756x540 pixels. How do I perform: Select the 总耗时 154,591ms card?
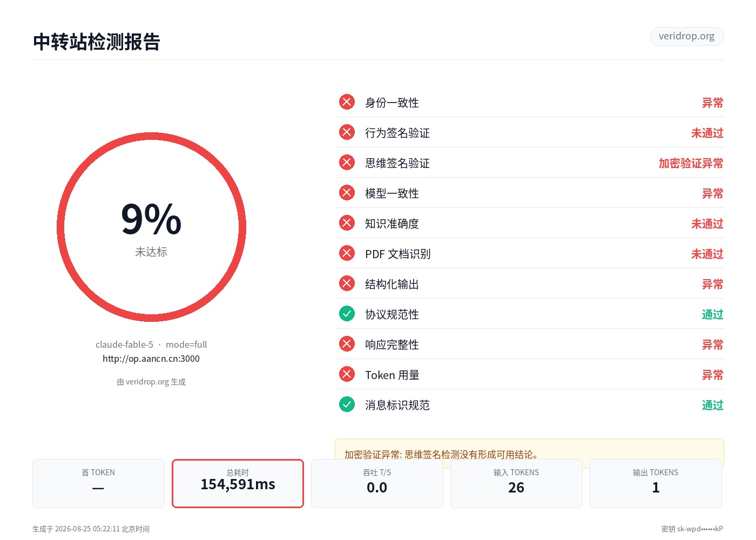[238, 483]
